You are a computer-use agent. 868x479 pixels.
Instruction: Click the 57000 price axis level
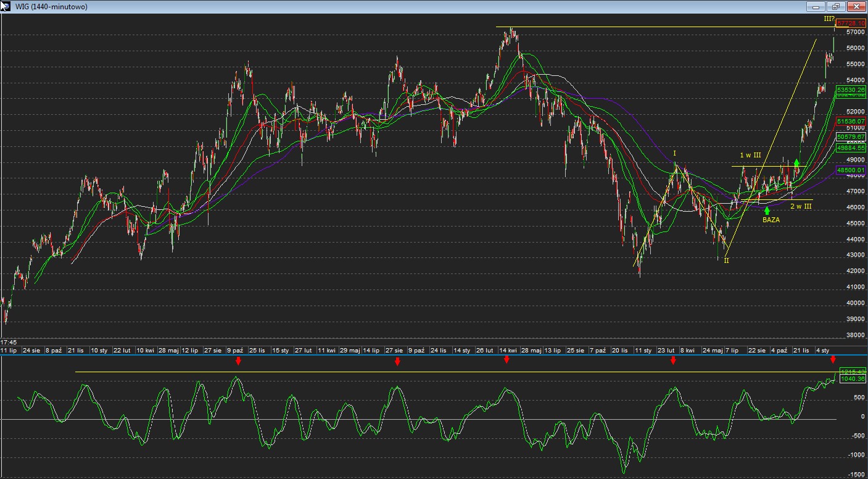[856, 32]
